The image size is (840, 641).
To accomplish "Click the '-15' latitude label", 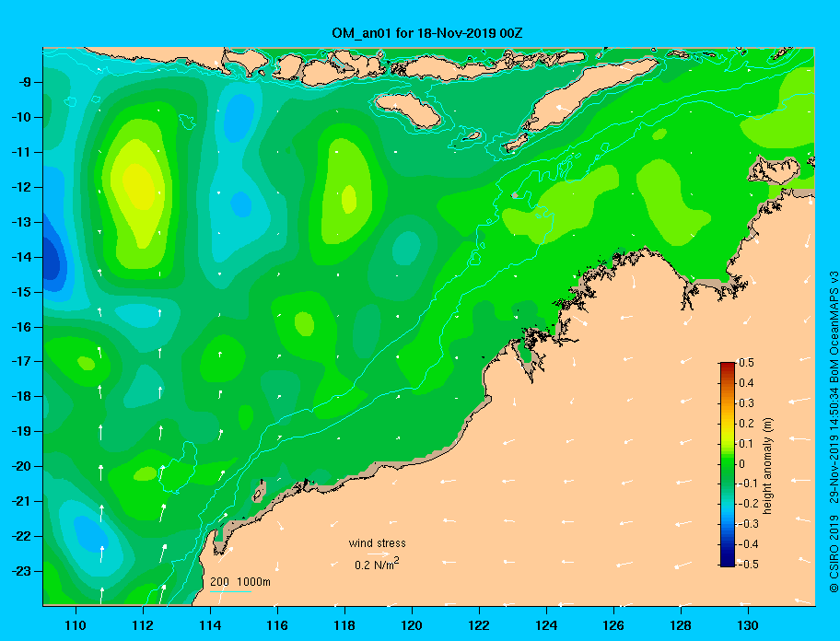I will click(21, 292).
